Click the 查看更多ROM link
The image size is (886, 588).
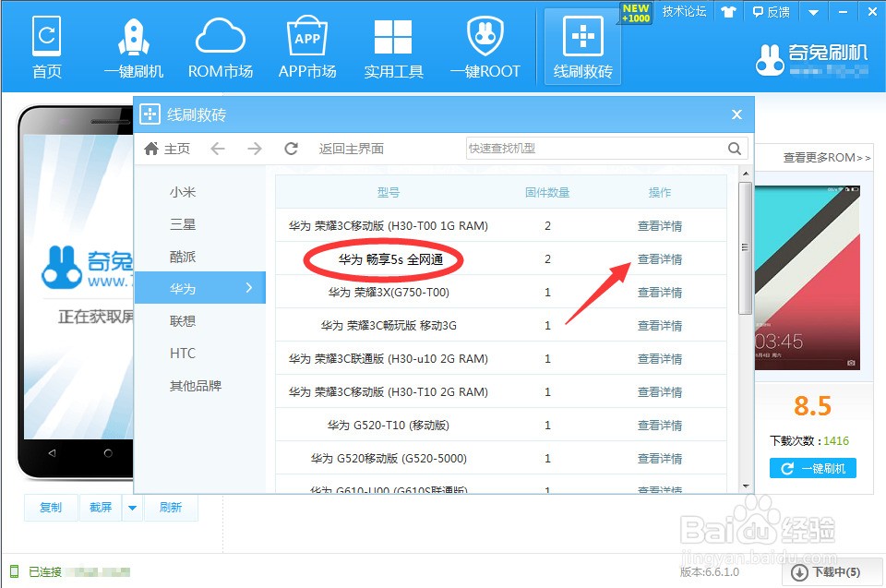(827, 158)
